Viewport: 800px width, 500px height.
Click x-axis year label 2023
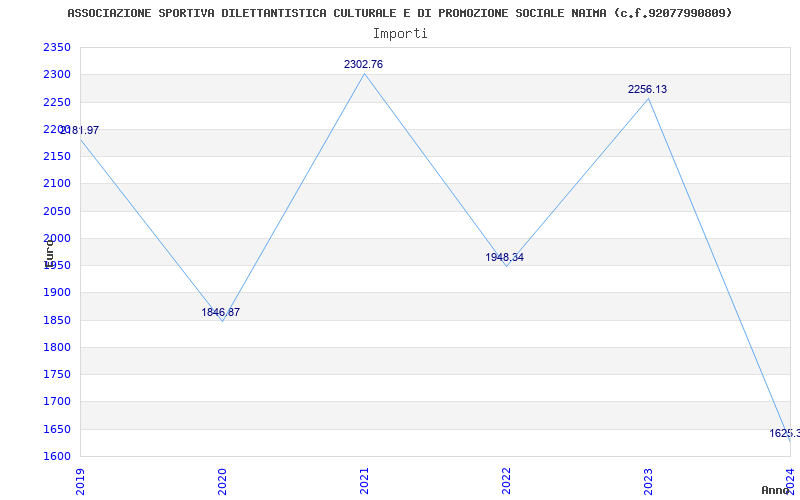point(648,481)
